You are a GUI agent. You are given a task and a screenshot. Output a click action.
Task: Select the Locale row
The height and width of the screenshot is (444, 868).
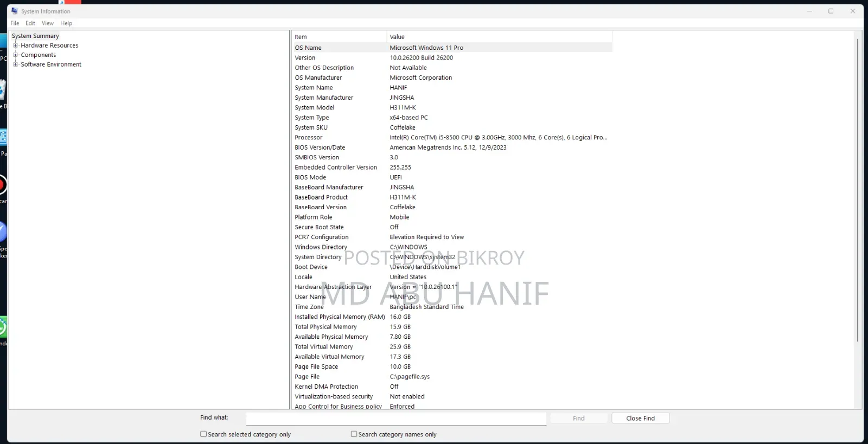[x=452, y=277]
